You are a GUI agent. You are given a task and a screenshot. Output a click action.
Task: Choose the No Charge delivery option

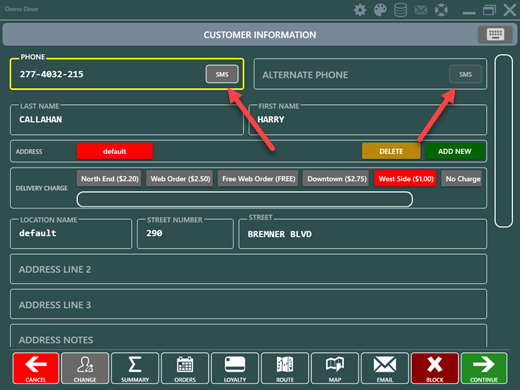click(462, 179)
